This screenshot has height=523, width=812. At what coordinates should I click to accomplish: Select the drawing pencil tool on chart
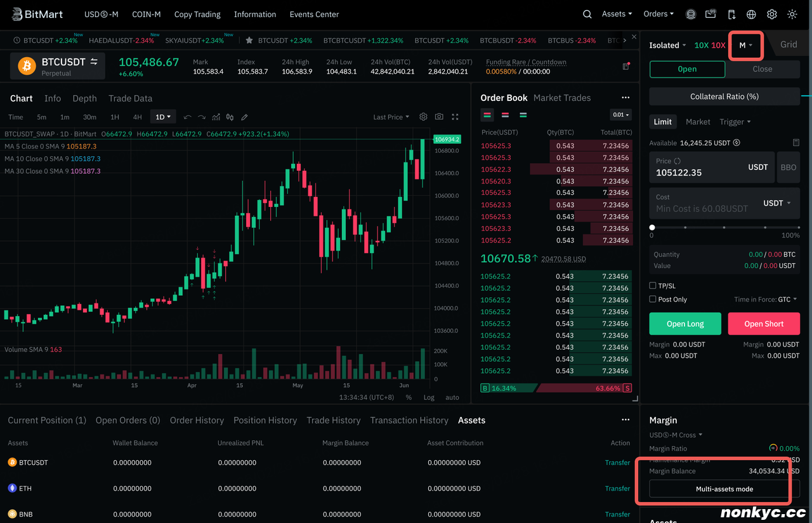(244, 117)
